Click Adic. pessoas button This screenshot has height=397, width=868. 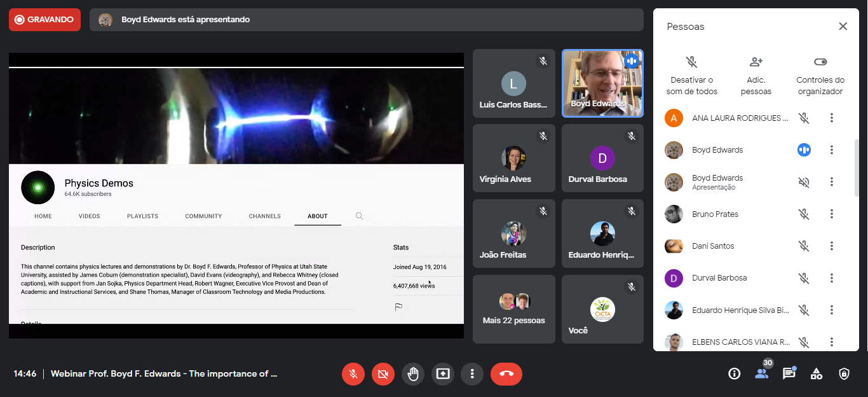click(x=756, y=76)
